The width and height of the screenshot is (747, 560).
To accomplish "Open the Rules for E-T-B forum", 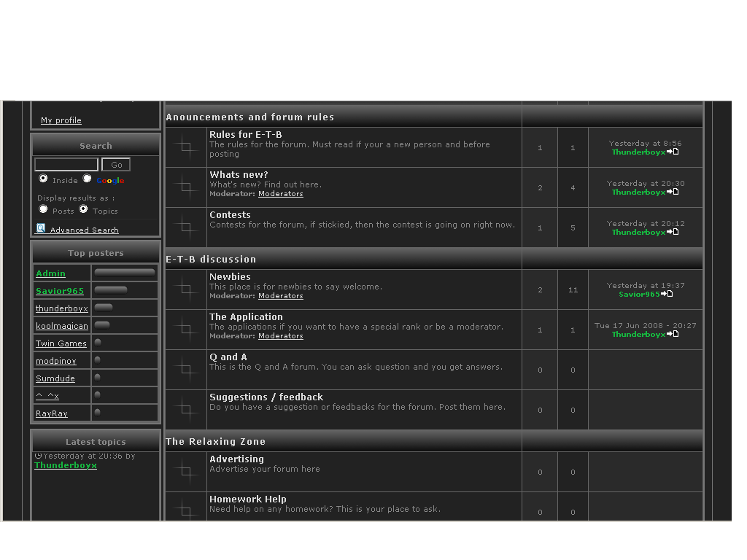I will (246, 135).
